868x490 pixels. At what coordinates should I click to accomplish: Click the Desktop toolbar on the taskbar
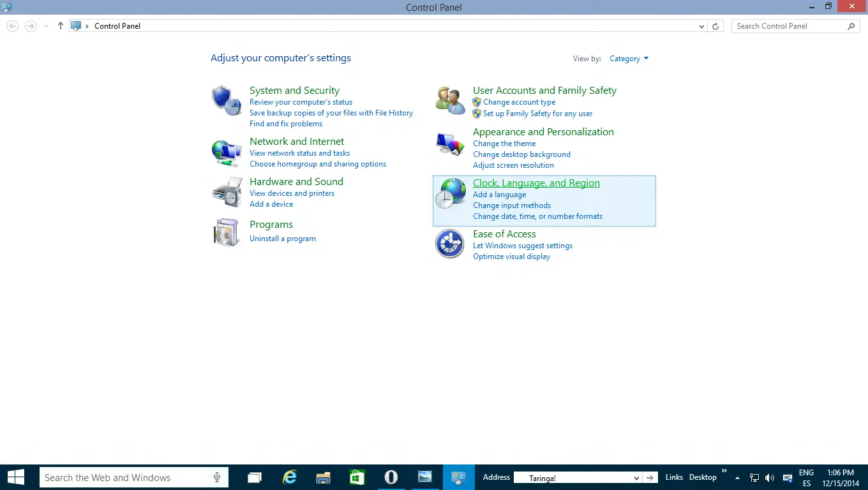click(703, 477)
